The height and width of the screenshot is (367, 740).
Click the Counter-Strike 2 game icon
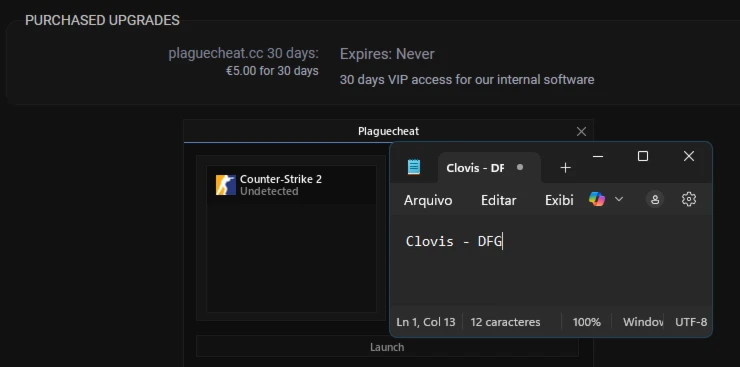click(x=226, y=185)
